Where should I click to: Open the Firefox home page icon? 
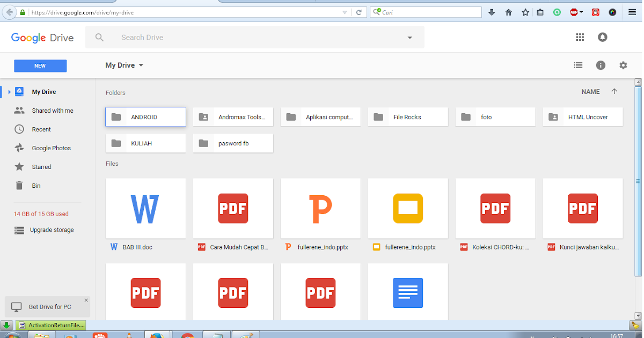(x=509, y=12)
